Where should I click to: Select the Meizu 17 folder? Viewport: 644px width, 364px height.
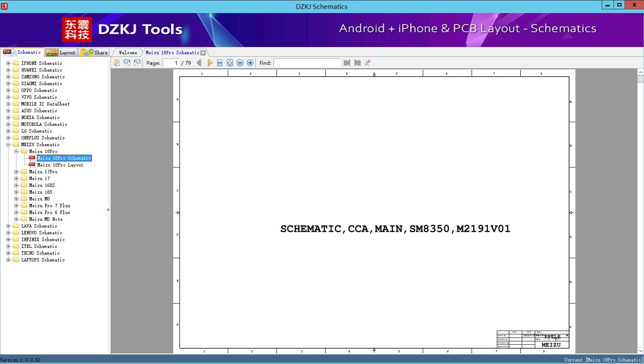[39, 178]
